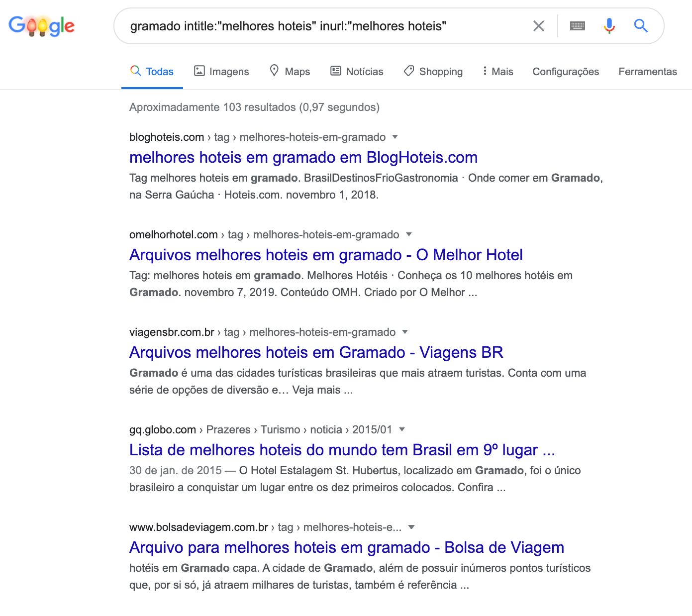Open the Maps tab
This screenshot has width=692, height=616.
click(290, 72)
